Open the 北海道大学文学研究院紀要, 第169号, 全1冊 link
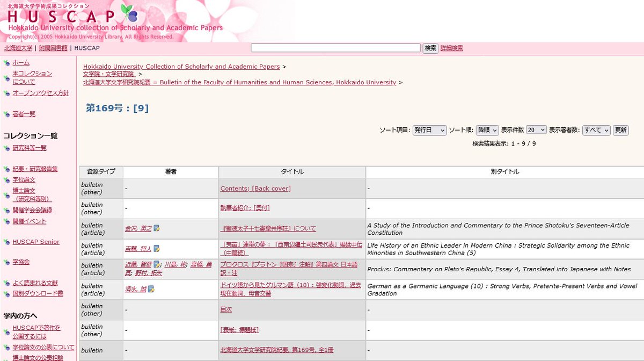Viewport: 644px width, 361px height. click(277, 350)
